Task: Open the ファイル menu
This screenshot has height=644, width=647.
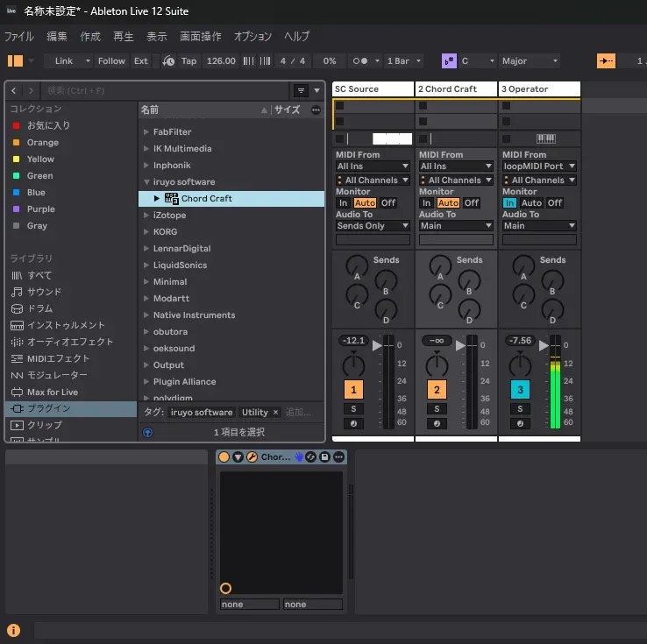Action: pyautogui.click(x=19, y=36)
